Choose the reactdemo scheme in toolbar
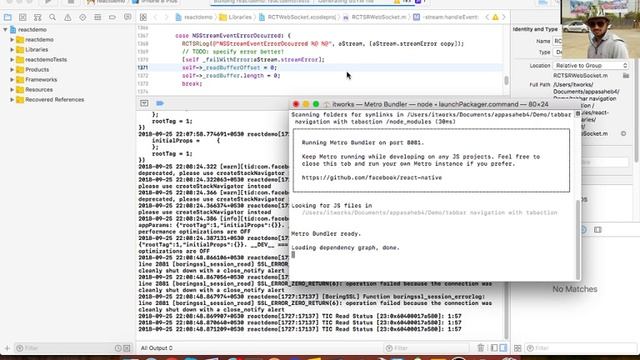 pyautogui.click(x=106, y=2)
